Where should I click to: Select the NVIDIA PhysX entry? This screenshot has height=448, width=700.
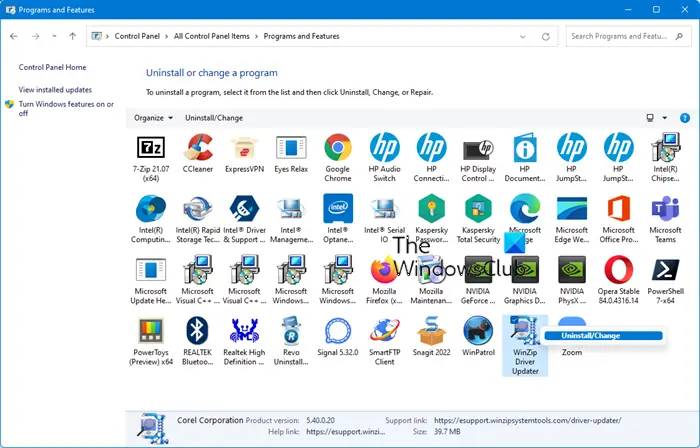point(572,280)
